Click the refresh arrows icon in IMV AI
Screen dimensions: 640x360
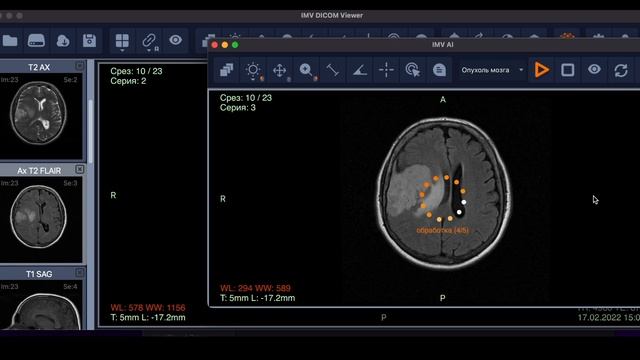tap(621, 70)
